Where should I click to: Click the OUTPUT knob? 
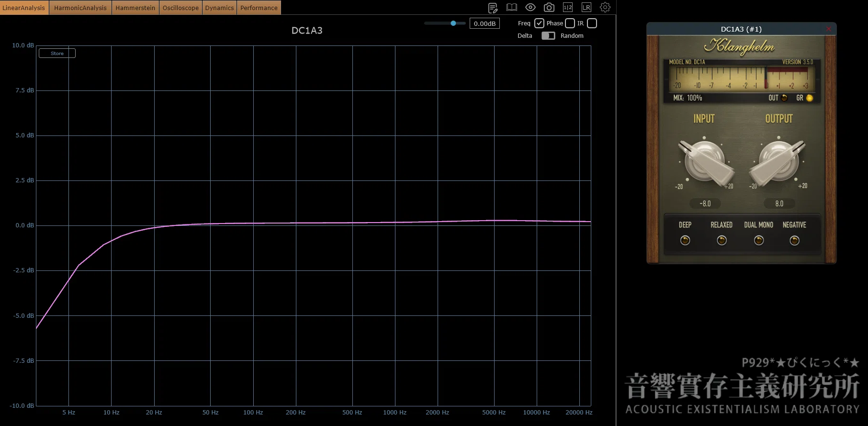[778, 163]
